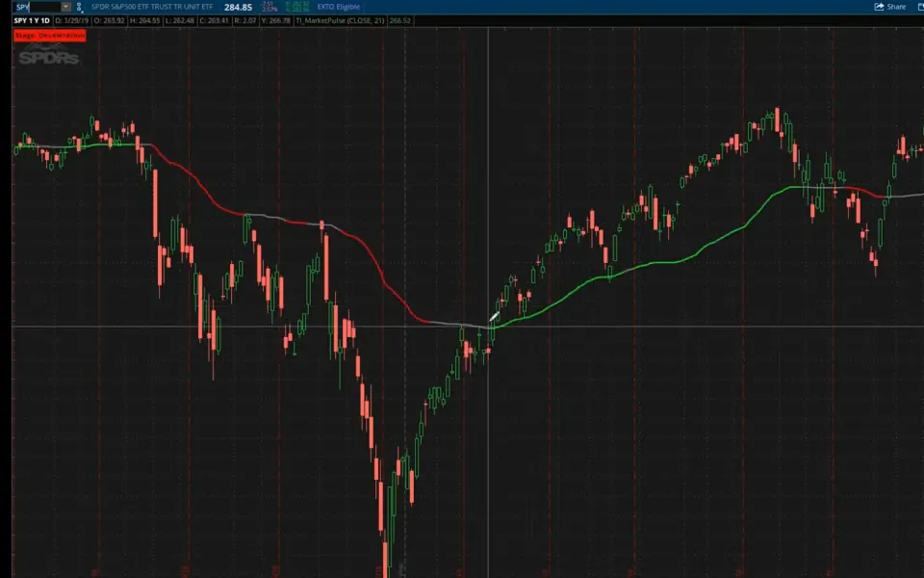Click the SPY symbol input field
Viewport: 924px width, 578px height.
37,7
